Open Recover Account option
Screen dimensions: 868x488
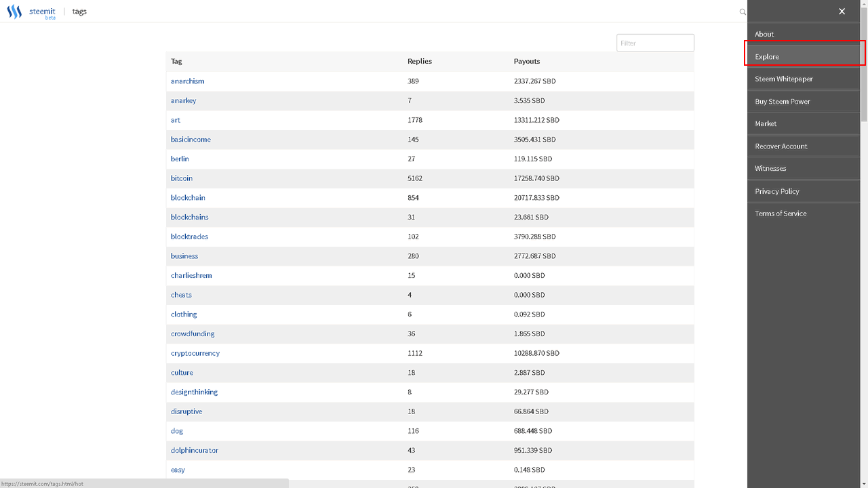point(781,146)
